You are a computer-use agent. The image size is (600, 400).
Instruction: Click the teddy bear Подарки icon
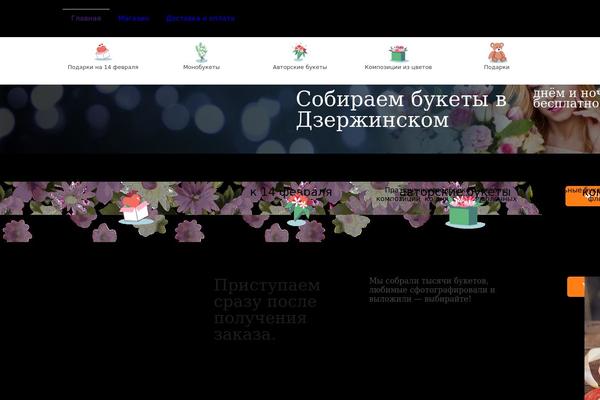[x=497, y=52]
